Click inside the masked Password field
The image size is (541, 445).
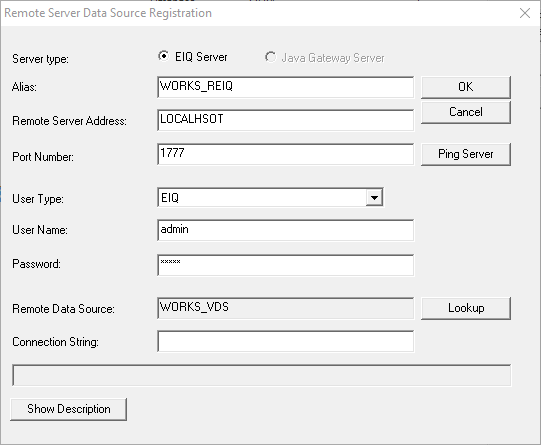[285, 265]
